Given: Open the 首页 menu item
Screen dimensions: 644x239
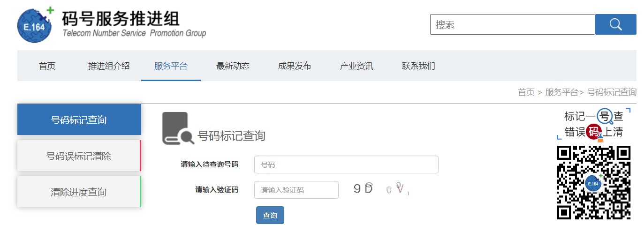Looking at the screenshot, I should tap(47, 66).
